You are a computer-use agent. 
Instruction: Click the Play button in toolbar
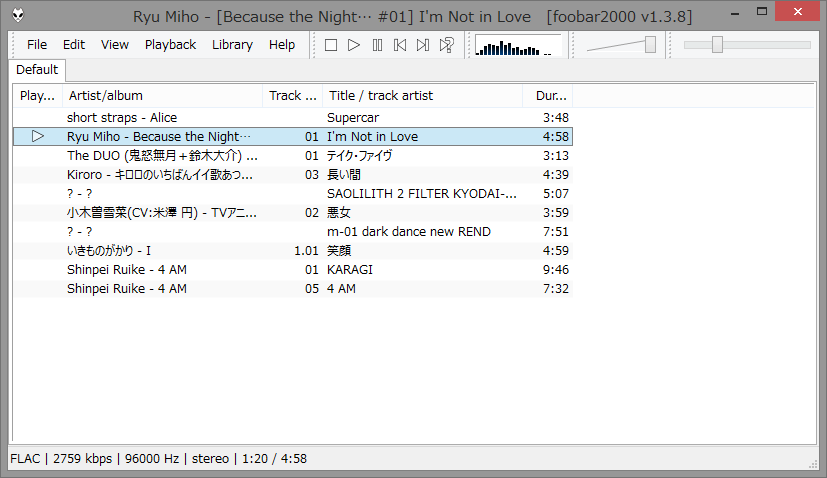click(354, 45)
